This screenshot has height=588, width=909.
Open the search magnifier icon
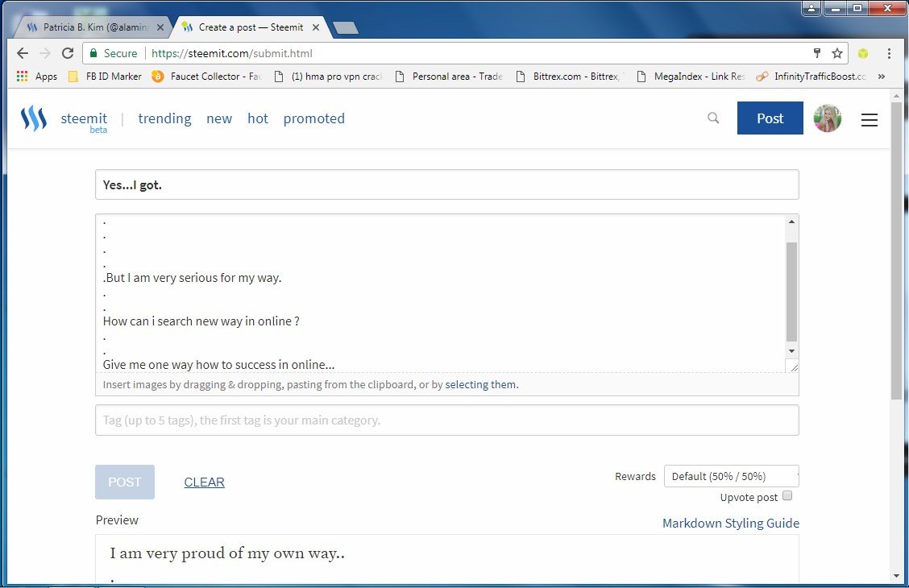coord(713,118)
